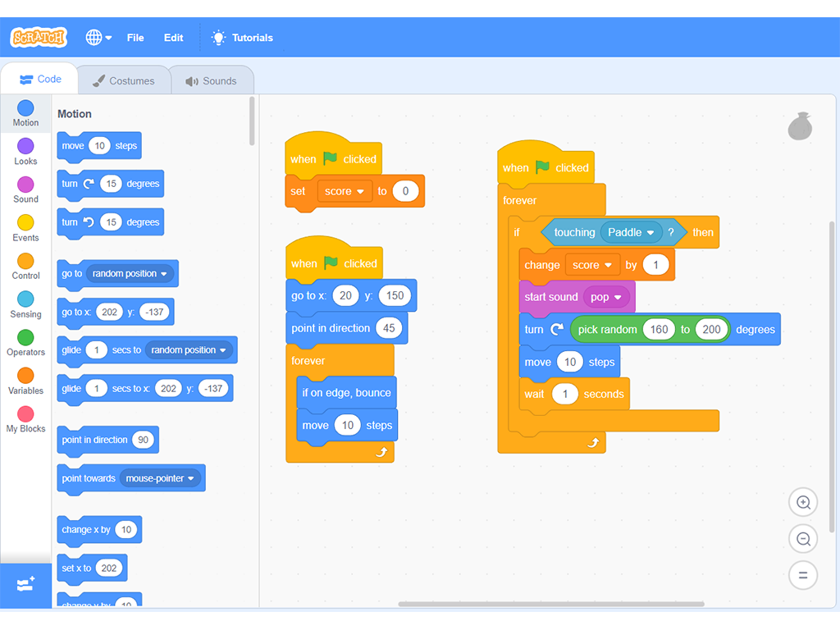Reset workspace zoom with equals button
This screenshot has width=840, height=630.
(803, 575)
